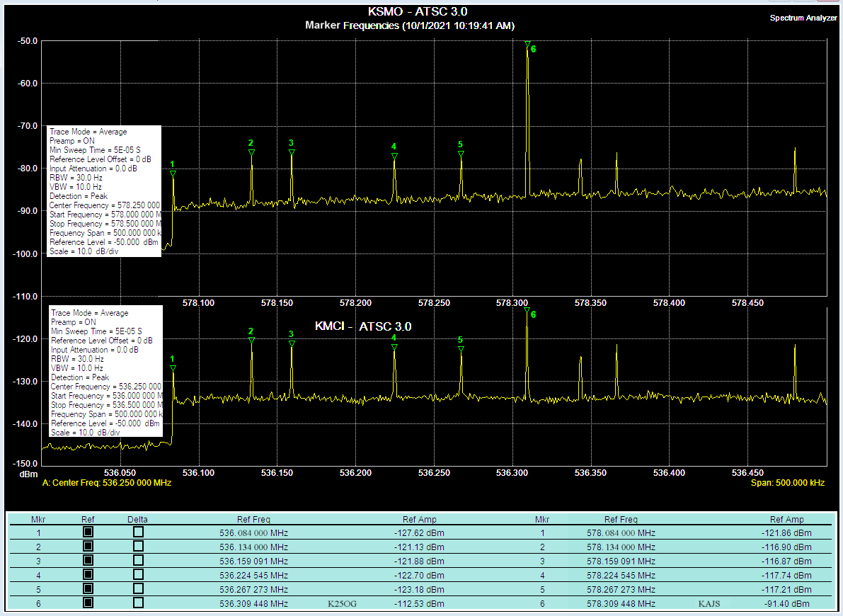Click the K25OG station label
This screenshot has width=843, height=616.
click(x=342, y=604)
